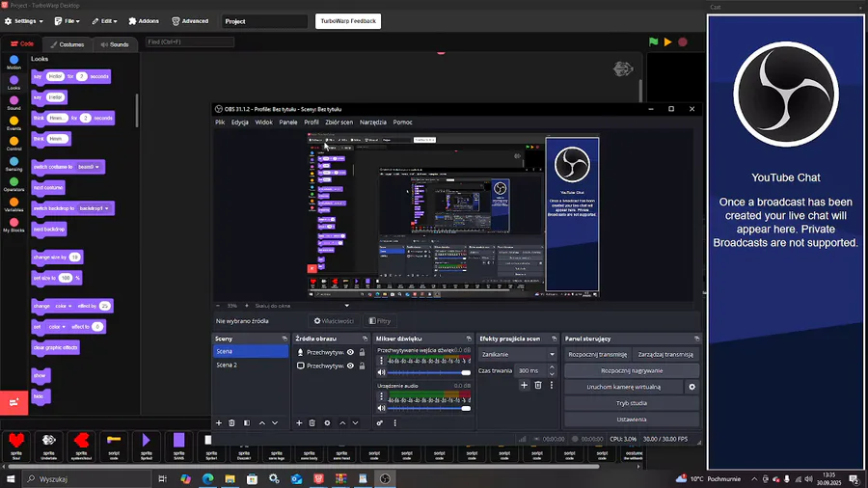Open Ustawienia button in OBS controls
868x488 pixels.
[x=632, y=420]
